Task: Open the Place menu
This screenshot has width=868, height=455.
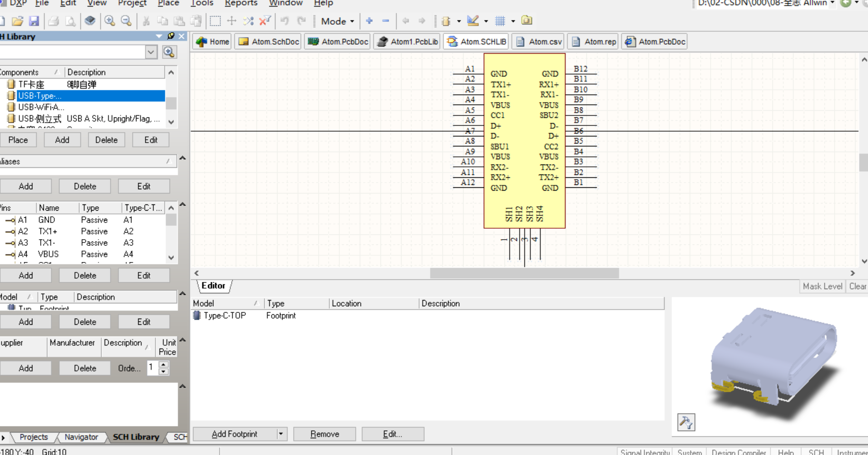Action: click(x=168, y=3)
